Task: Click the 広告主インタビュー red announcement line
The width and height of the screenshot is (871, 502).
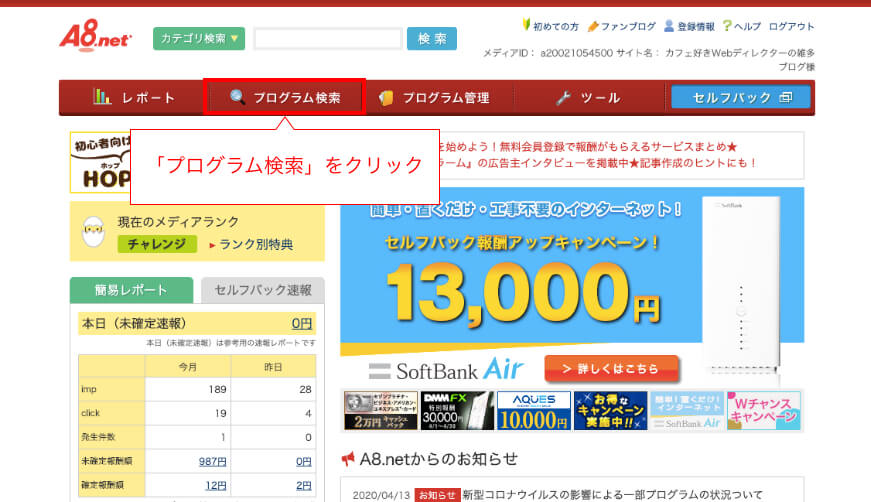Action: [x=599, y=163]
